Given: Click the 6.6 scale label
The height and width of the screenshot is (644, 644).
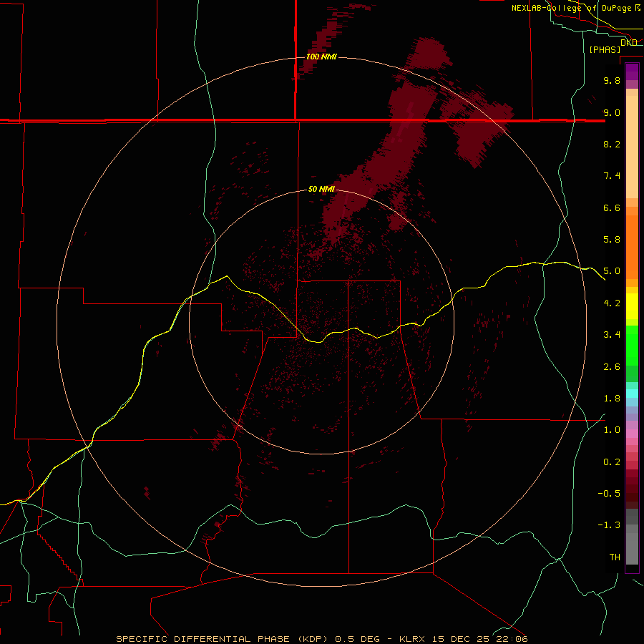Looking at the screenshot, I should (x=612, y=208).
